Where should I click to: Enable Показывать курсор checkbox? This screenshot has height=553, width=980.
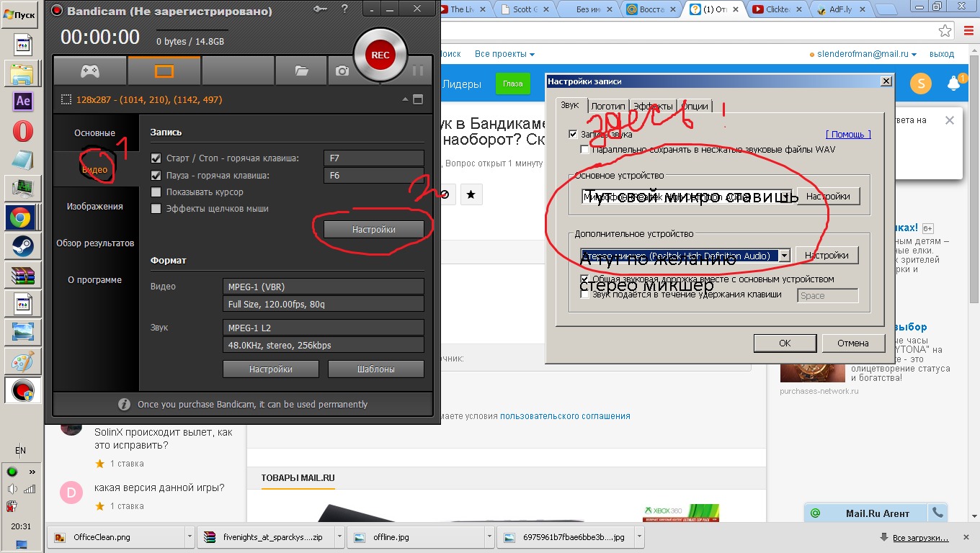click(x=156, y=192)
